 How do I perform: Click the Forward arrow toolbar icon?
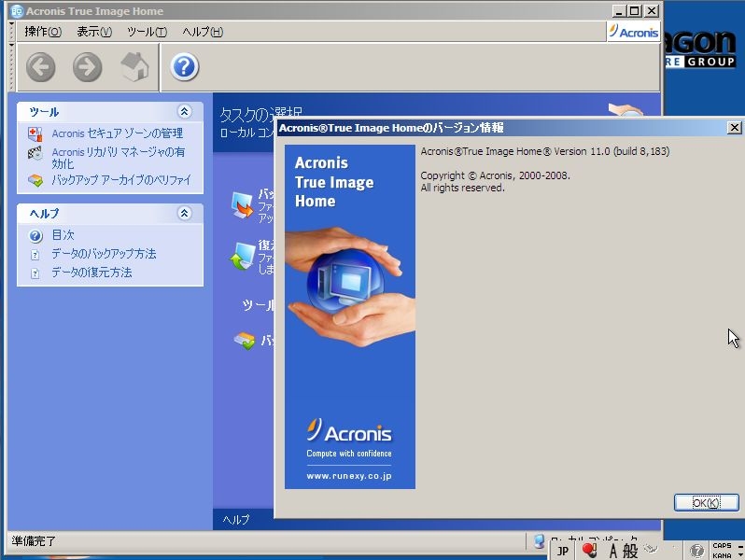pyautogui.click(x=88, y=67)
